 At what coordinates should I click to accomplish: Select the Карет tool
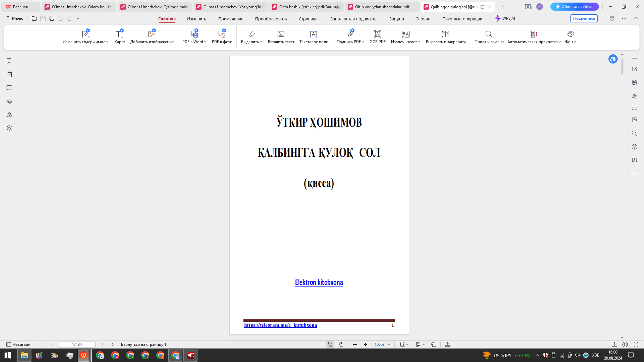pyautogui.click(x=120, y=37)
